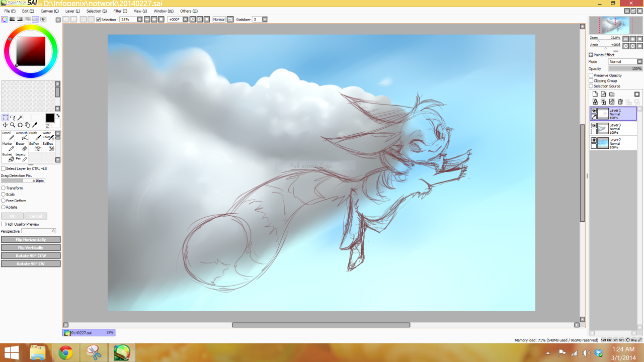Choose the AirBrush tool
The height and width of the screenshot is (362, 644).
point(22,136)
